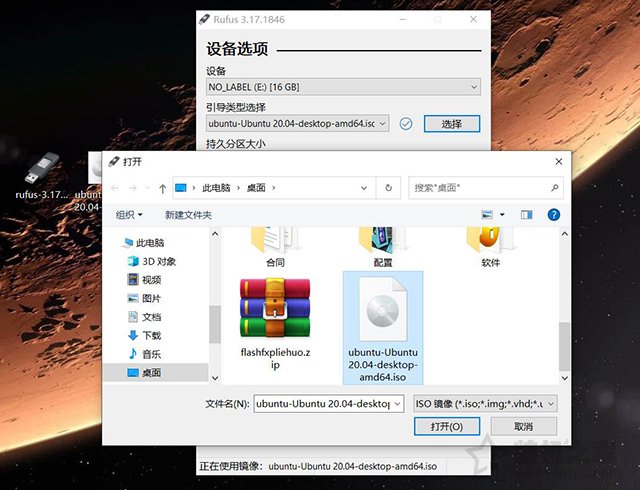Select 下载 in the sidebar

click(145, 336)
